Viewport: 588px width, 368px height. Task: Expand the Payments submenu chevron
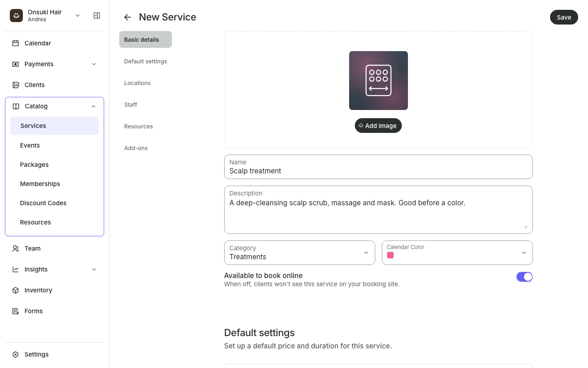coord(94,64)
